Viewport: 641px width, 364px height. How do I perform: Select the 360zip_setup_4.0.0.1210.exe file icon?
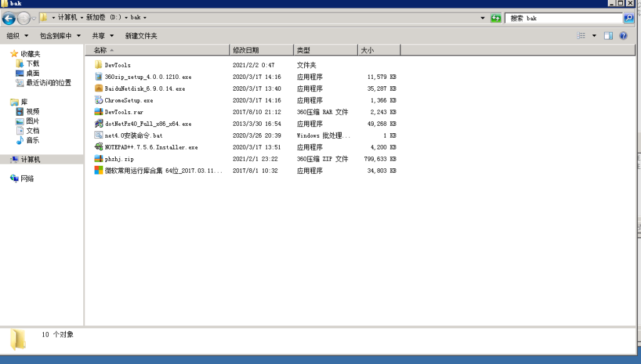point(98,77)
